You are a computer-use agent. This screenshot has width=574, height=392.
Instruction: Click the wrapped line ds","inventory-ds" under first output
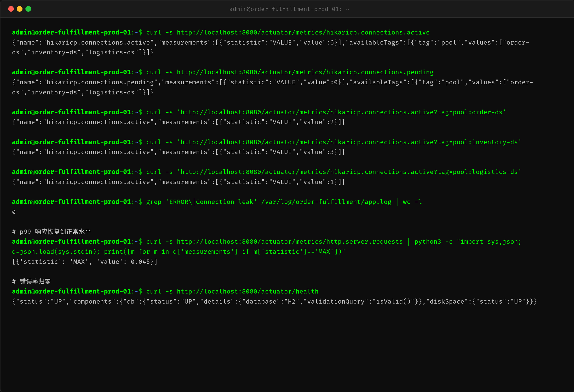83,52
